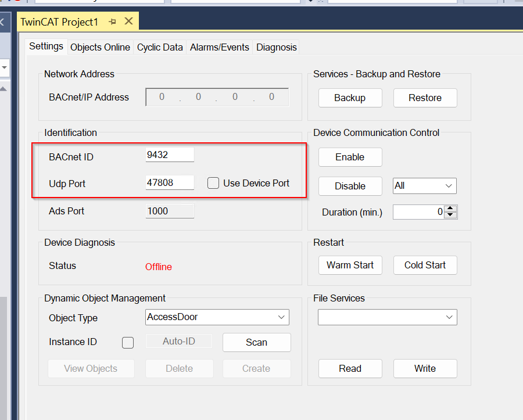
Task: Click the Backup button
Action: [x=350, y=98]
